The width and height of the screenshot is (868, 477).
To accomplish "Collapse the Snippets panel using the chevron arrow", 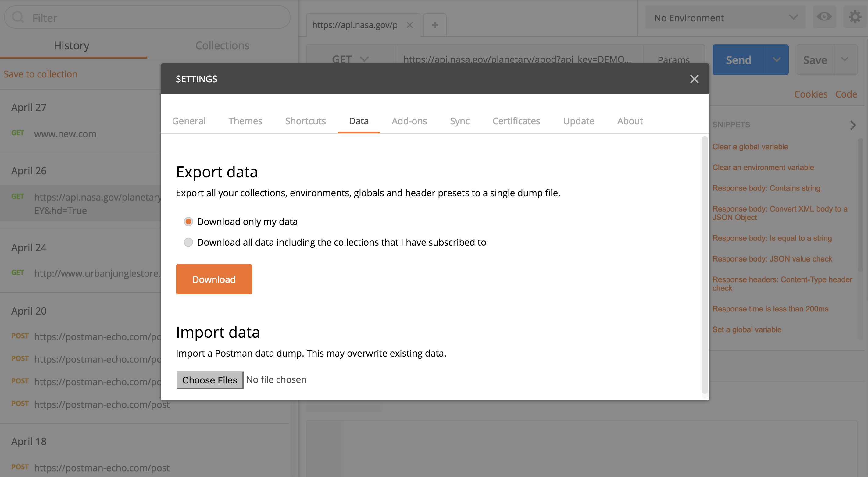I will 853,125.
